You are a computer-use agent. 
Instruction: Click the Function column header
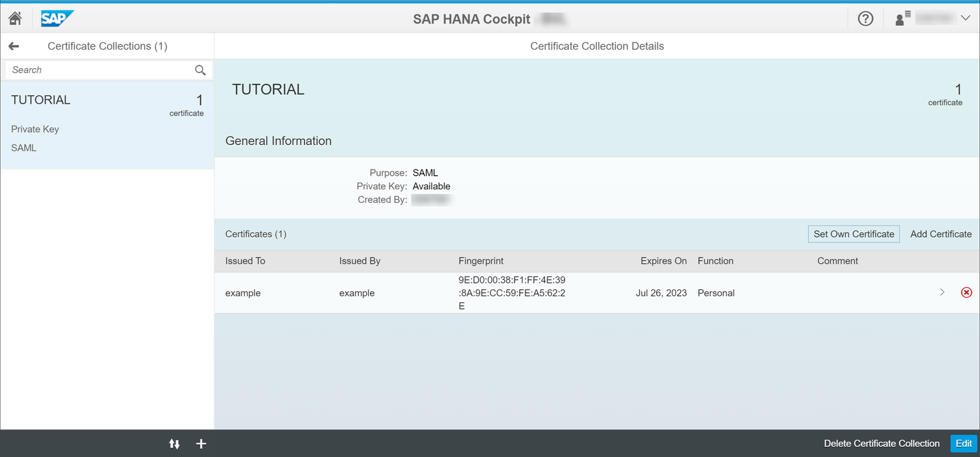(x=716, y=261)
